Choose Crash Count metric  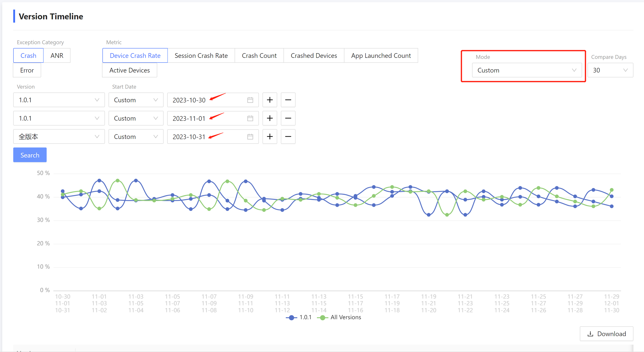click(259, 55)
